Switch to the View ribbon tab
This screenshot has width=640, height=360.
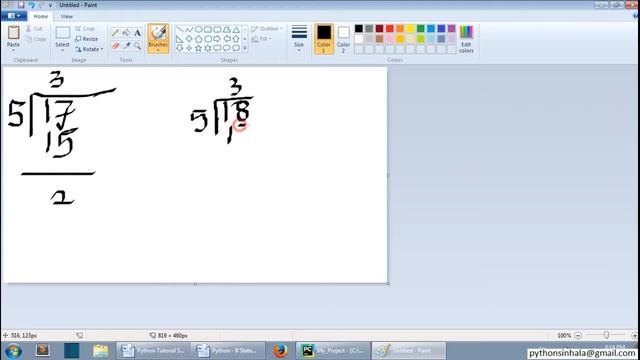pos(67,16)
